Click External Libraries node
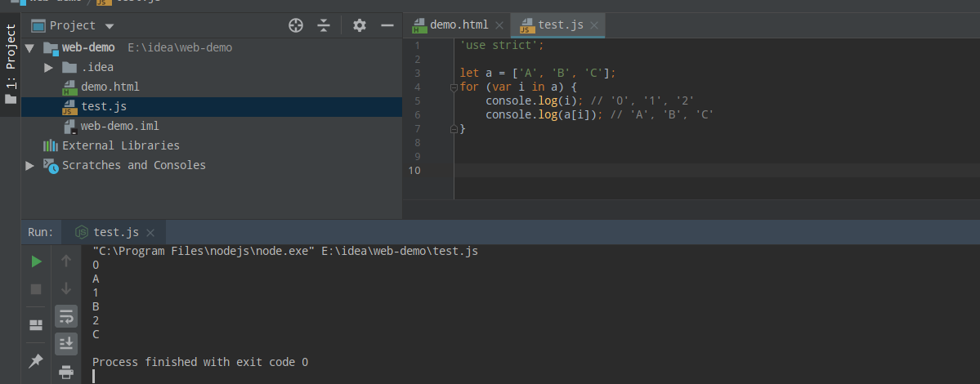 [x=121, y=145]
